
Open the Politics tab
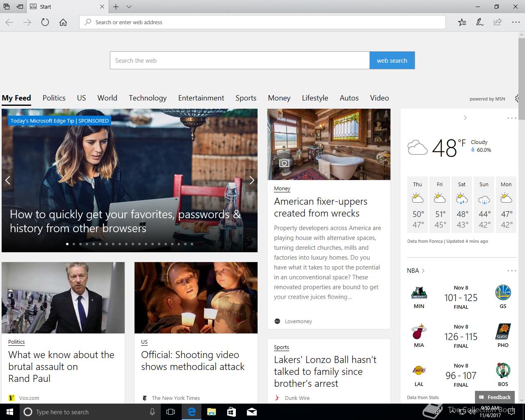point(54,98)
